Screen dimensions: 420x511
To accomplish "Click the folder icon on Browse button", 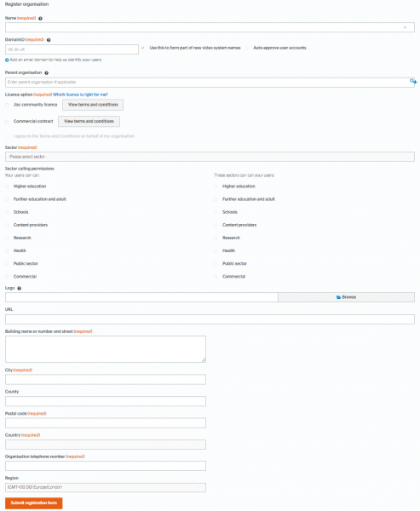I will [338, 297].
